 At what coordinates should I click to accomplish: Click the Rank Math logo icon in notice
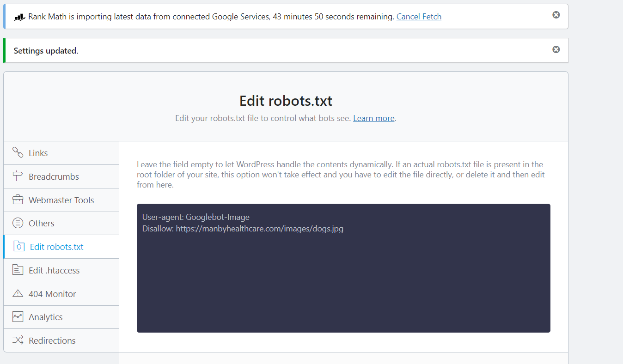19,17
